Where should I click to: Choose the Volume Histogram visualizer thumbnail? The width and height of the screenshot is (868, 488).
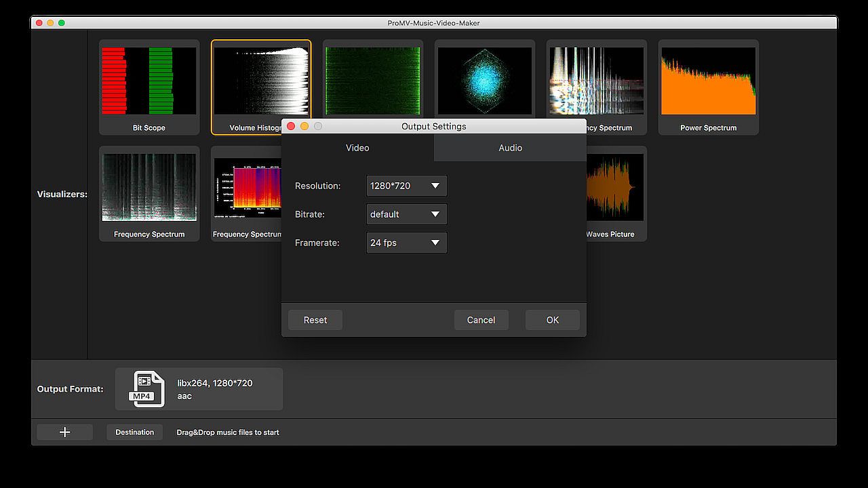pos(260,81)
